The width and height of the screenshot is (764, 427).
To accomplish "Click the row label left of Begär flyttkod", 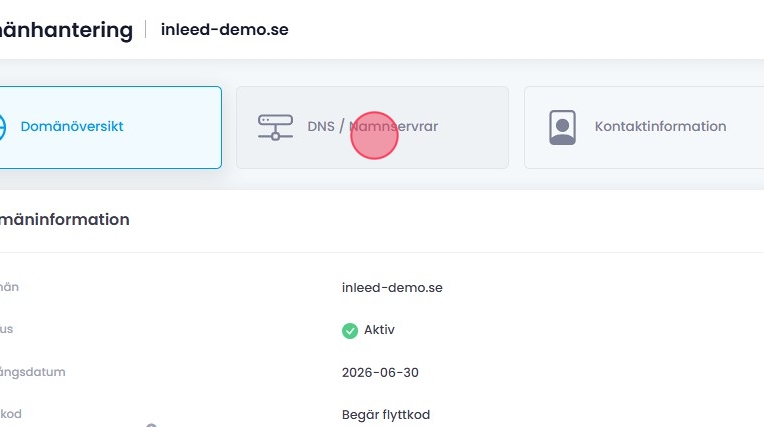I will (x=10, y=414).
